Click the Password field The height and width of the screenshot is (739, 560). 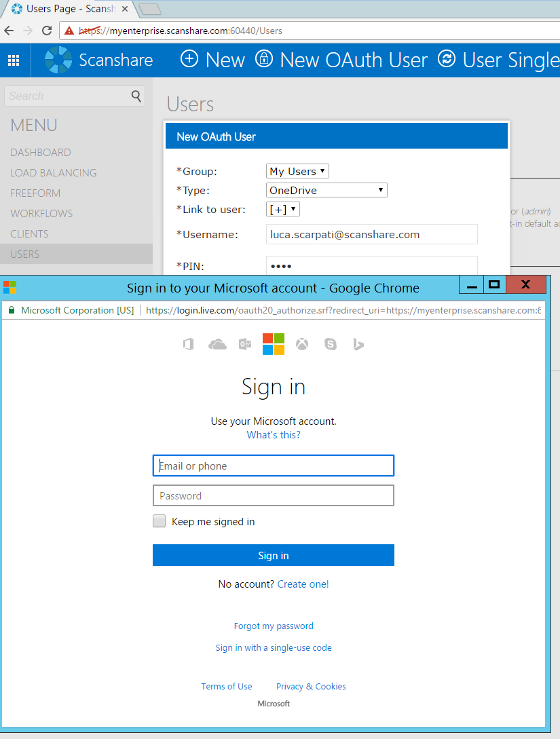pyautogui.click(x=274, y=496)
